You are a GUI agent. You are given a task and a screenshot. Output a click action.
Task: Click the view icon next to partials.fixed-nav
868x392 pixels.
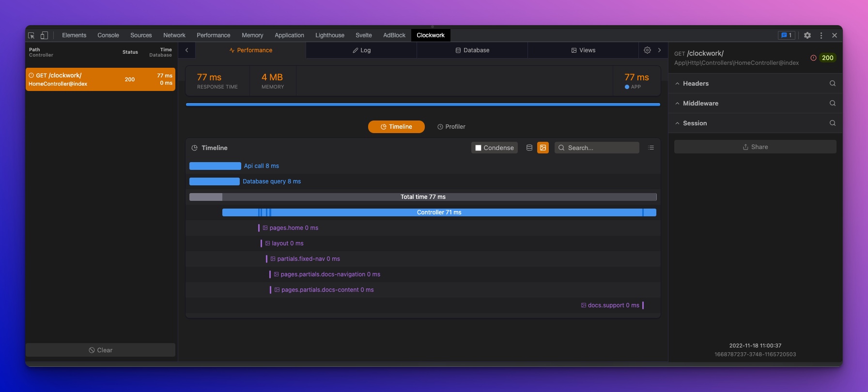(273, 259)
